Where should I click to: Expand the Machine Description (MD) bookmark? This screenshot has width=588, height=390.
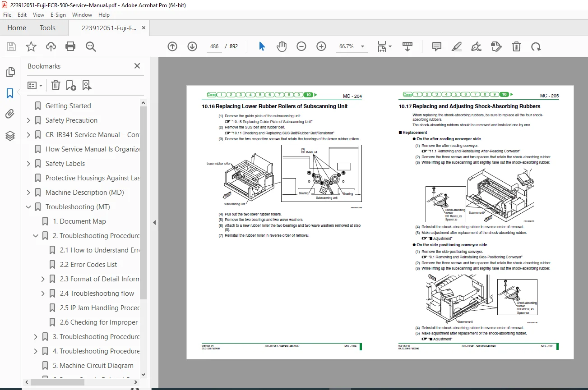[28, 193]
